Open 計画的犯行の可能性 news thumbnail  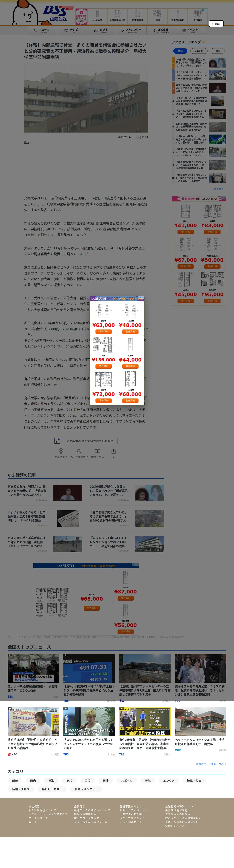point(145,722)
